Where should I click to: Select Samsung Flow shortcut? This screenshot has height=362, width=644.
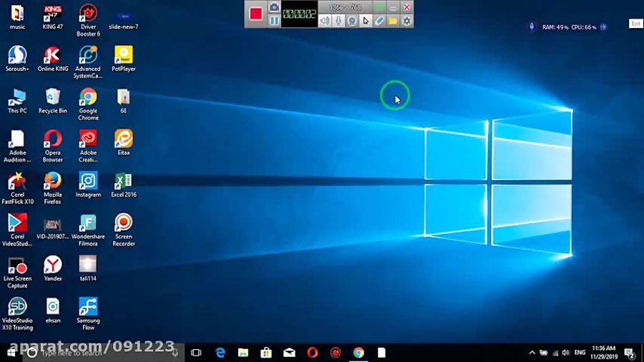click(88, 314)
